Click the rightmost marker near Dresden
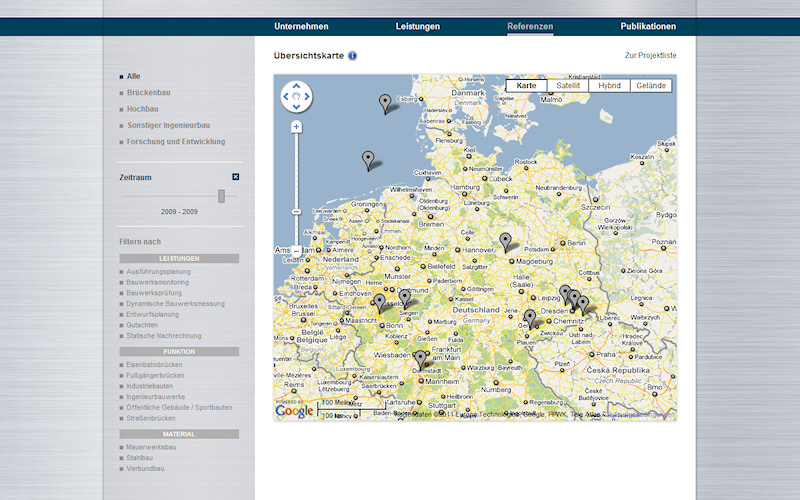 (x=583, y=306)
